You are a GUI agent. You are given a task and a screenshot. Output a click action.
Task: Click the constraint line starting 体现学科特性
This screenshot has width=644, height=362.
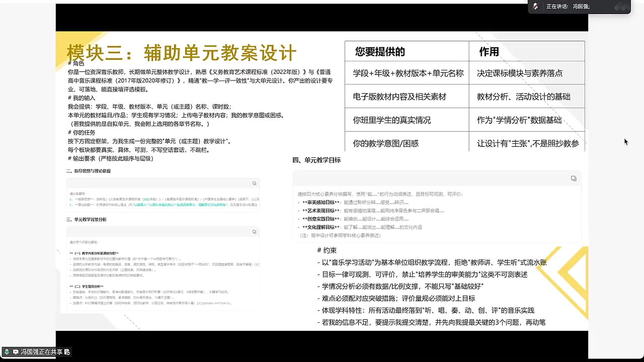coord(426,310)
